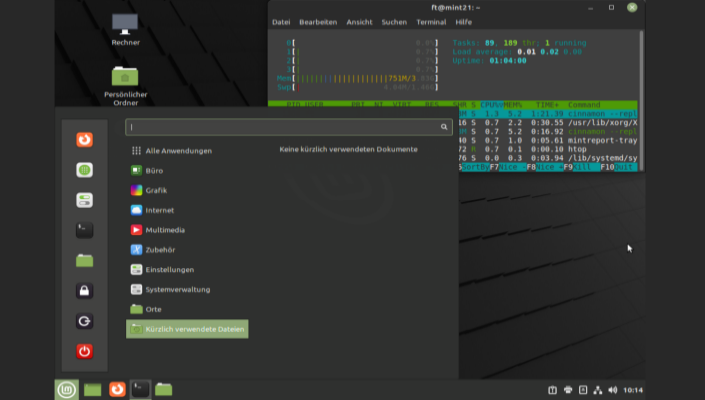Open the clock showing 10:14

[x=633, y=390]
